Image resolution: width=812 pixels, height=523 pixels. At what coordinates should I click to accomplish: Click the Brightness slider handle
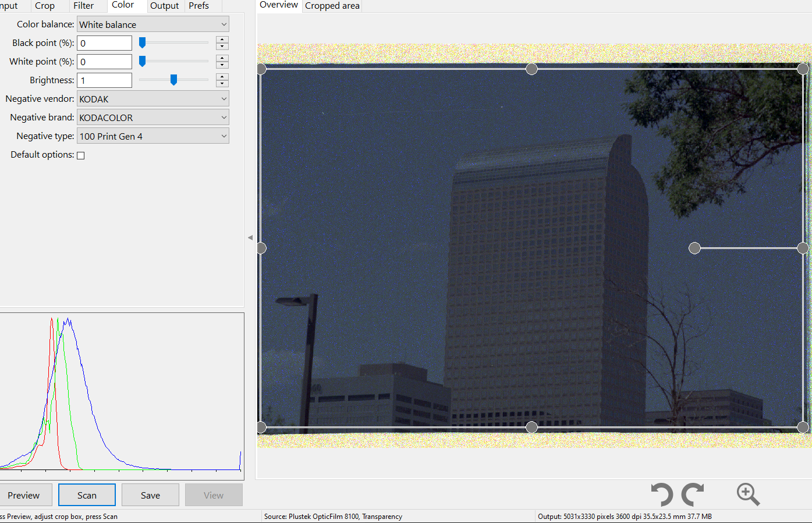173,80
